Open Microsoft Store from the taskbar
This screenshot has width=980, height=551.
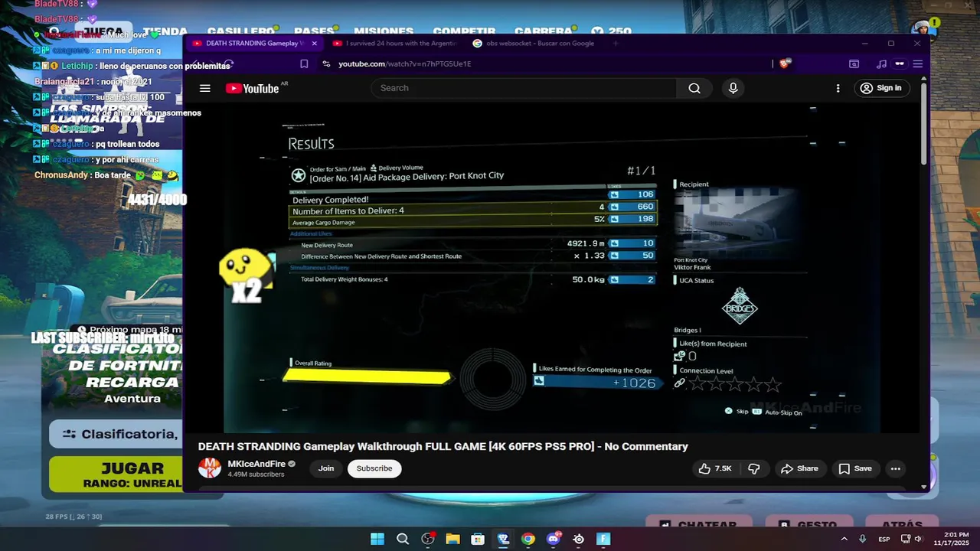[478, 539]
